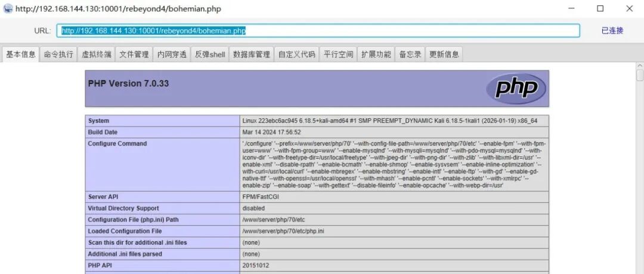Click the PHP Version 7.0.33 heading
The width and height of the screenshot is (644, 274).
tap(128, 84)
